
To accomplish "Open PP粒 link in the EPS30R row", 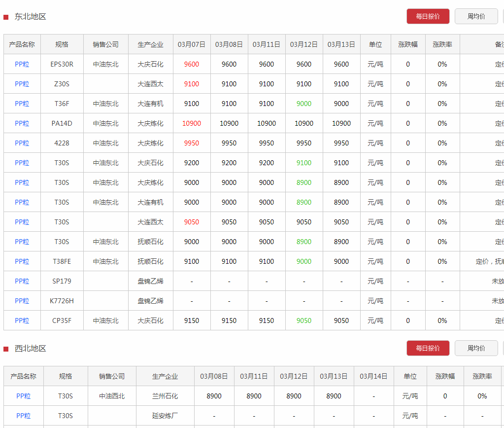I will (x=22, y=64).
